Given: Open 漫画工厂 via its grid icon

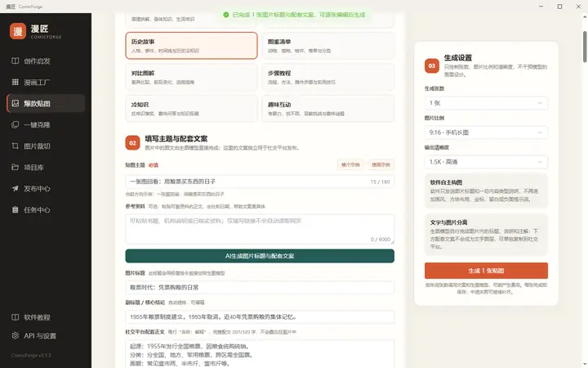Looking at the screenshot, I should [15, 82].
